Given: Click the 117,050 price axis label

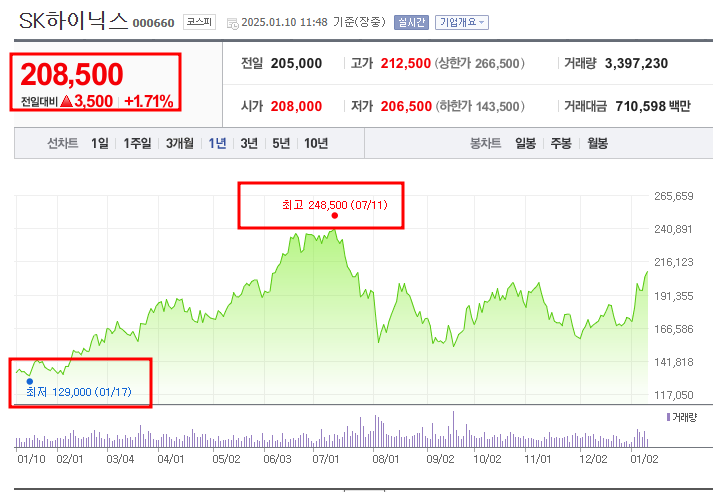Looking at the screenshot, I should click(673, 395).
